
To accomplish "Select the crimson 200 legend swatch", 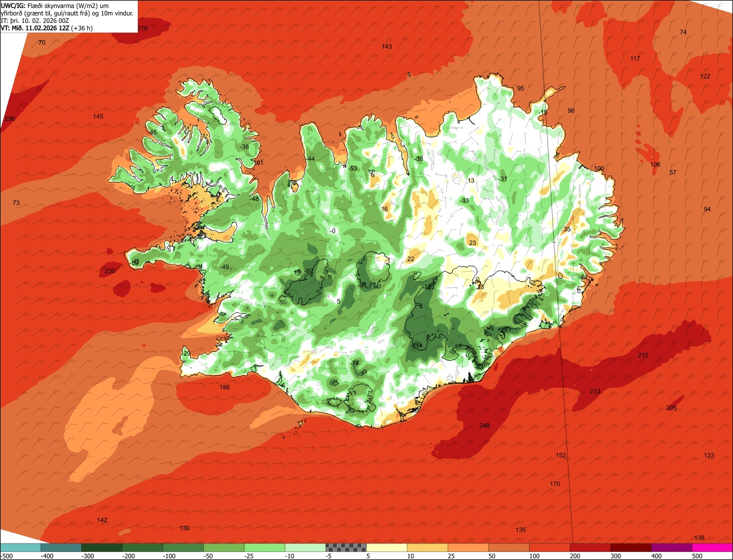I will [590, 547].
